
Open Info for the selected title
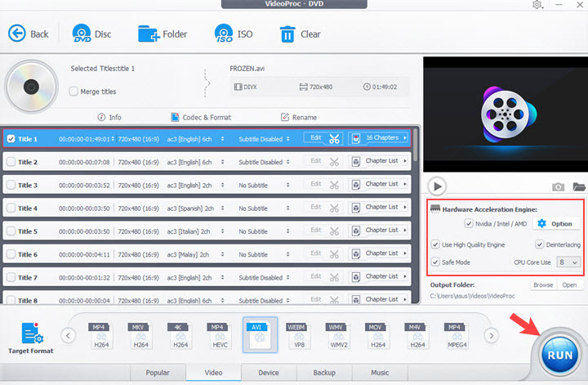[109, 117]
